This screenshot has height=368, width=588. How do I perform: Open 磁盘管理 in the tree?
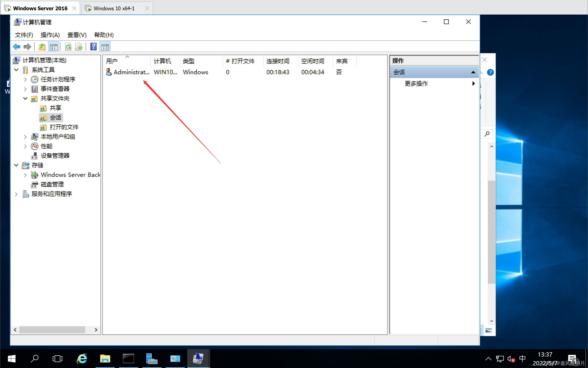(52, 184)
